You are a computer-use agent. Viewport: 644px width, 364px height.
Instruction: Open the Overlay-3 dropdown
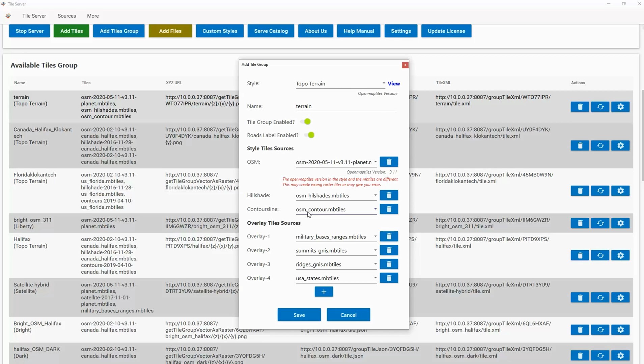pos(336,264)
